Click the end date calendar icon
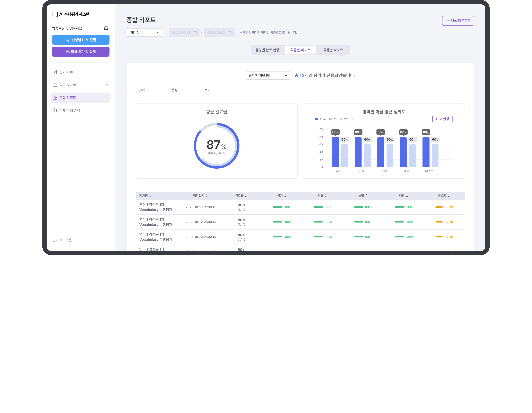Image resolution: width=532 pixels, height=413 pixels. click(x=229, y=33)
